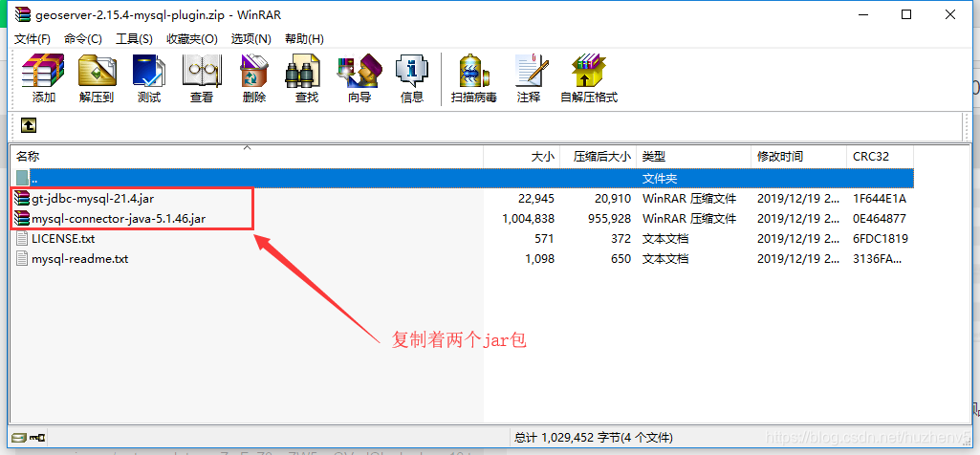Click the mysql-connector-java-5.1.46.jar file icon

click(x=23, y=219)
